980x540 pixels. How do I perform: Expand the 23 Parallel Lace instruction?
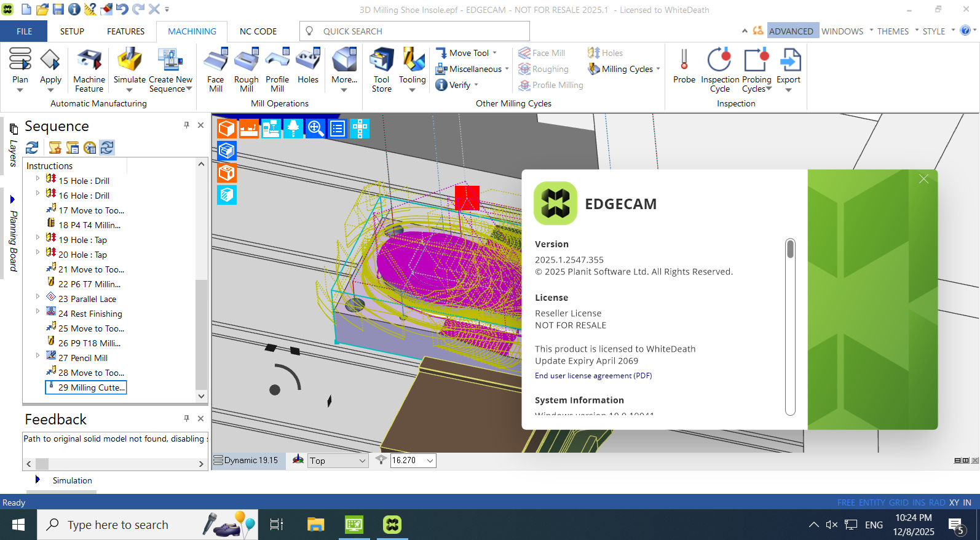coord(38,297)
